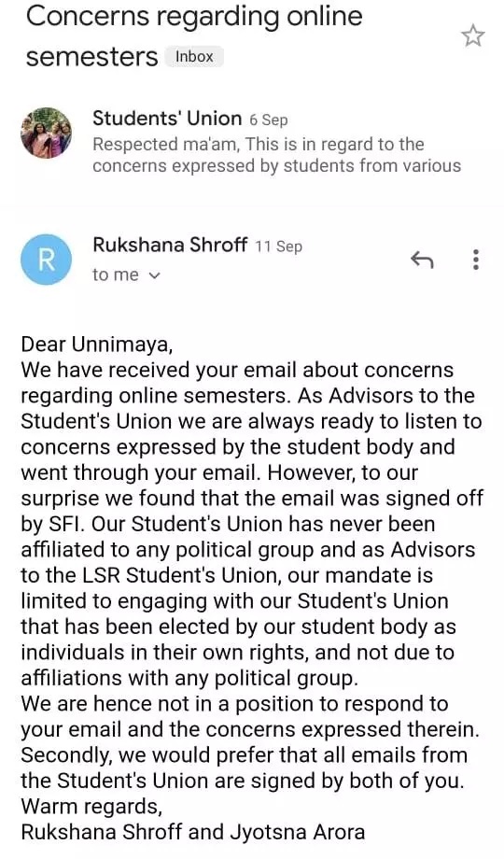Screen dimensions: 504x859
Task: Star the conversation with the star icon
Action: coord(473,36)
